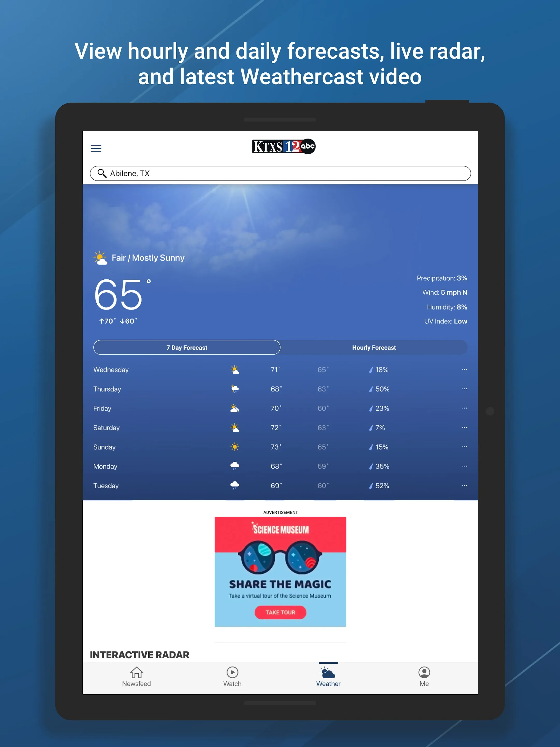Tap Abilene TX search input field
Viewport: 560px width, 747px height.
pos(283,173)
